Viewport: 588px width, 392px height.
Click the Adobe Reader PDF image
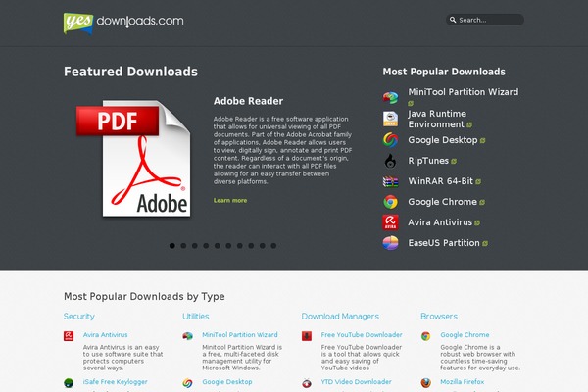tap(133, 158)
